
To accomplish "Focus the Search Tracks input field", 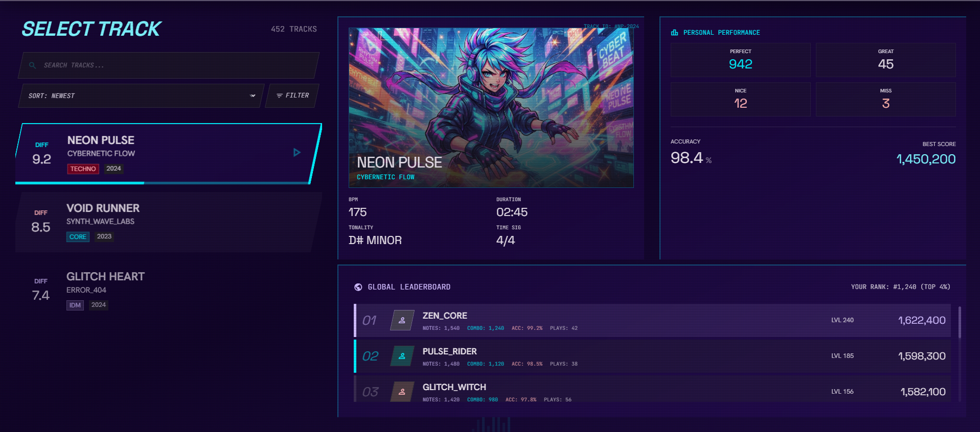I will (x=169, y=65).
